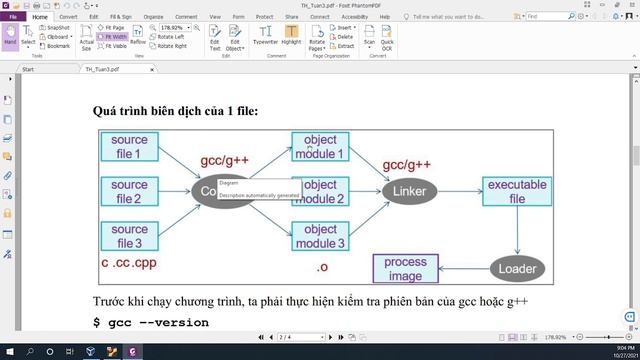
Task: Expand the Rotate Pages dropdown
Action: click(x=324, y=49)
